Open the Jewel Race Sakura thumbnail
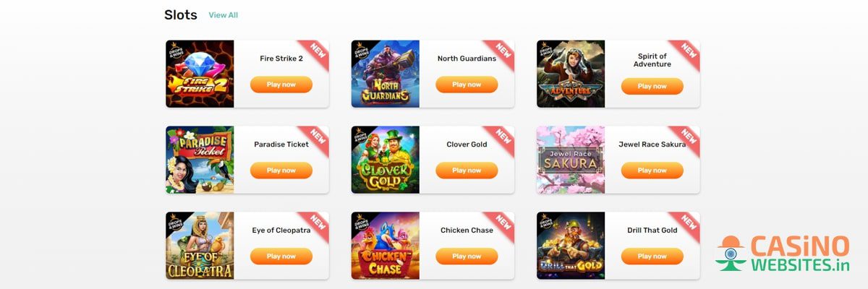Image resolution: width=868 pixels, height=289 pixels. coord(571,160)
